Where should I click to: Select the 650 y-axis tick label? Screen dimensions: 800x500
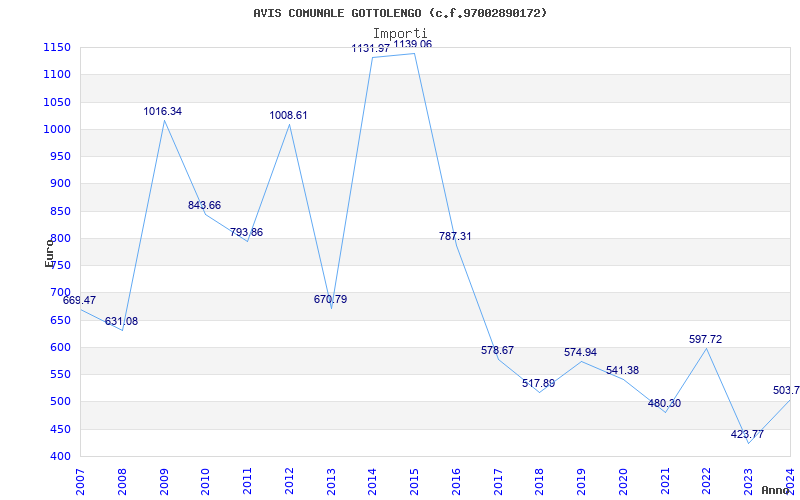60,320
